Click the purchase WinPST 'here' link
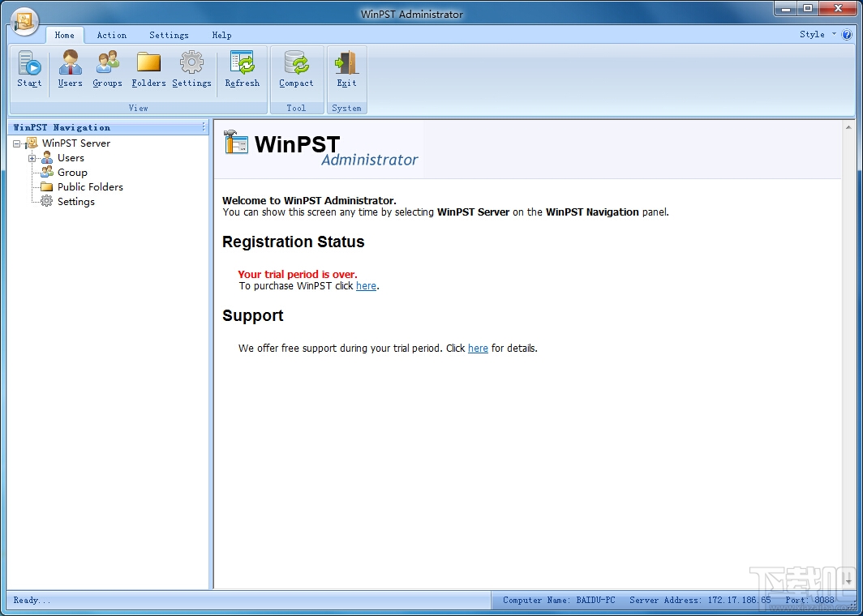The height and width of the screenshot is (616, 863). [x=366, y=286]
